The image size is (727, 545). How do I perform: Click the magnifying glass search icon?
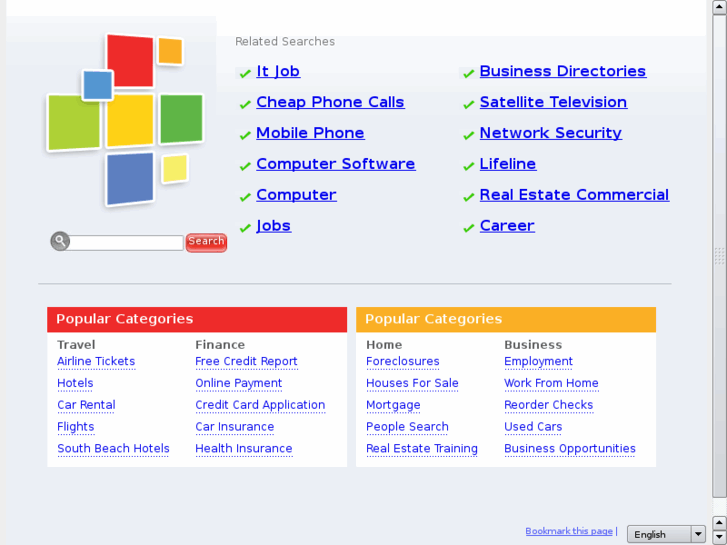(x=60, y=241)
